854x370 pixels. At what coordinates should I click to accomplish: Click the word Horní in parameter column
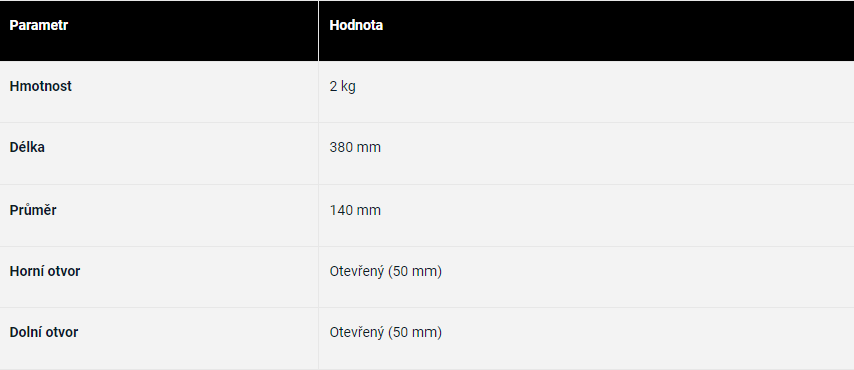pyautogui.click(x=25, y=271)
